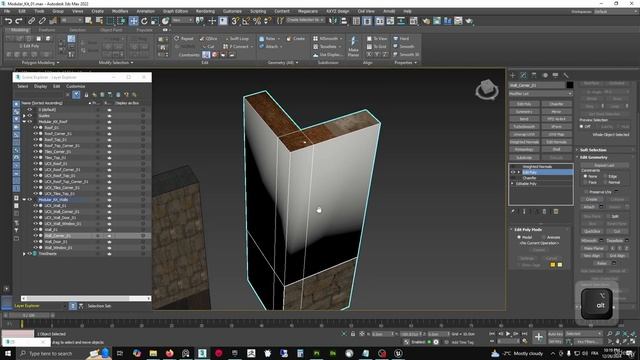Open the Motion command panel tab
Image resolution: width=640 pixels, height=360 pixels.
pos(545,76)
